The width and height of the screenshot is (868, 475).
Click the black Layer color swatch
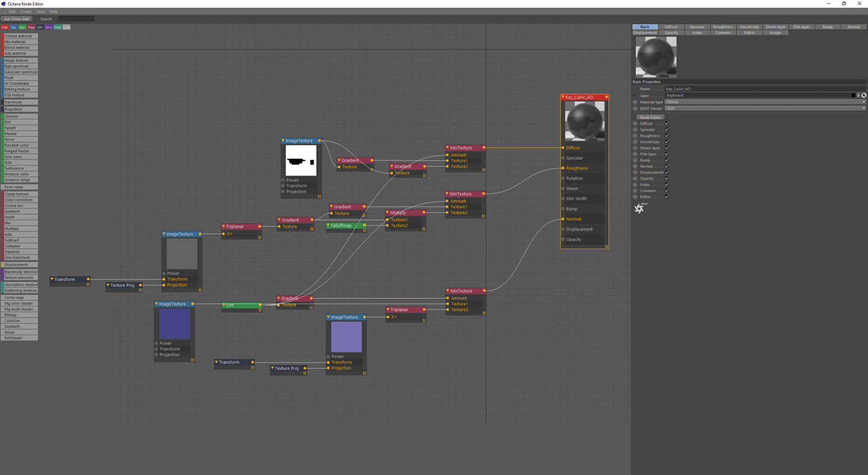click(x=854, y=95)
